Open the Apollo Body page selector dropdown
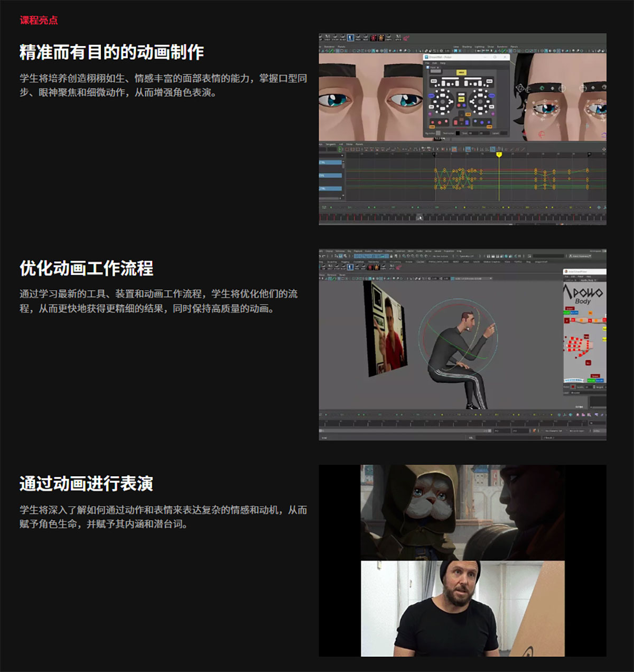The width and height of the screenshot is (634, 672). (588, 280)
